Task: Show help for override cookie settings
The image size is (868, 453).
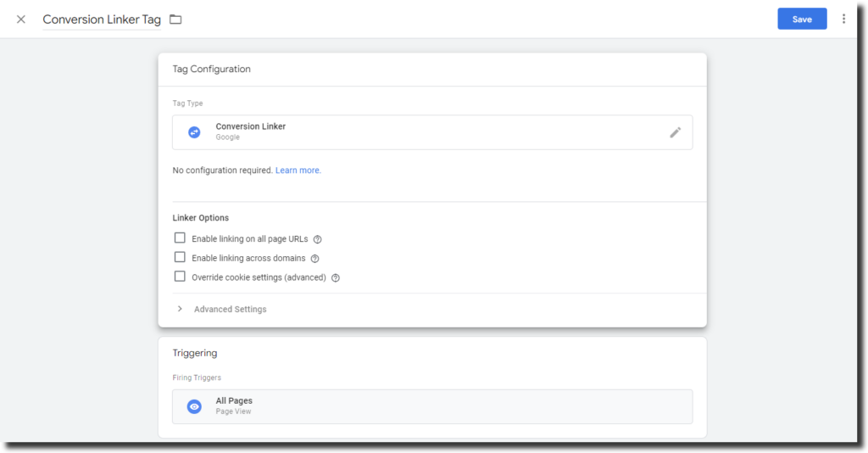Action: click(x=336, y=278)
